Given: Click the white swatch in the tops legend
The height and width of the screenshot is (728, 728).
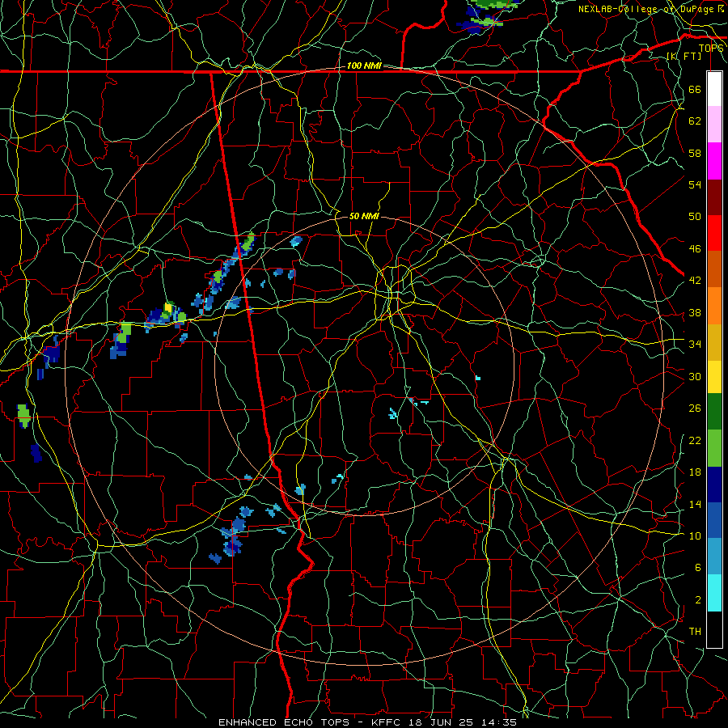Looking at the screenshot, I should [x=714, y=89].
